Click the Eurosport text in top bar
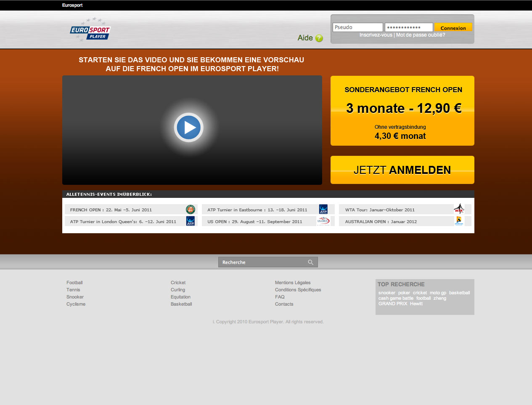Viewport: 532px width, 405px height. point(72,5)
